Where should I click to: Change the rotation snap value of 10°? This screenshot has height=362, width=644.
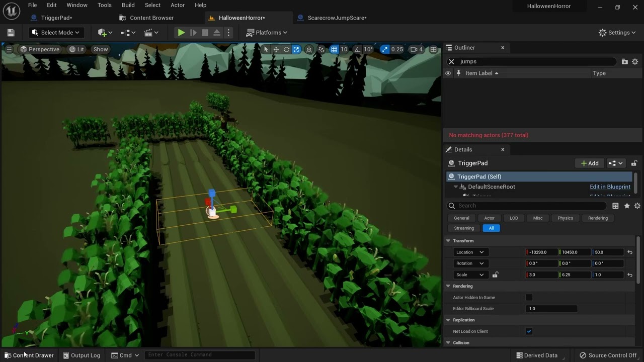coord(368,49)
